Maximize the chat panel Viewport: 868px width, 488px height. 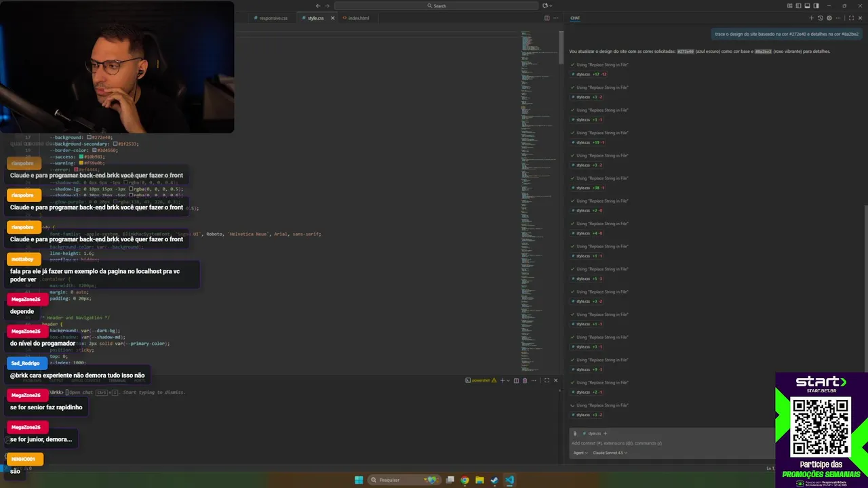(x=851, y=18)
